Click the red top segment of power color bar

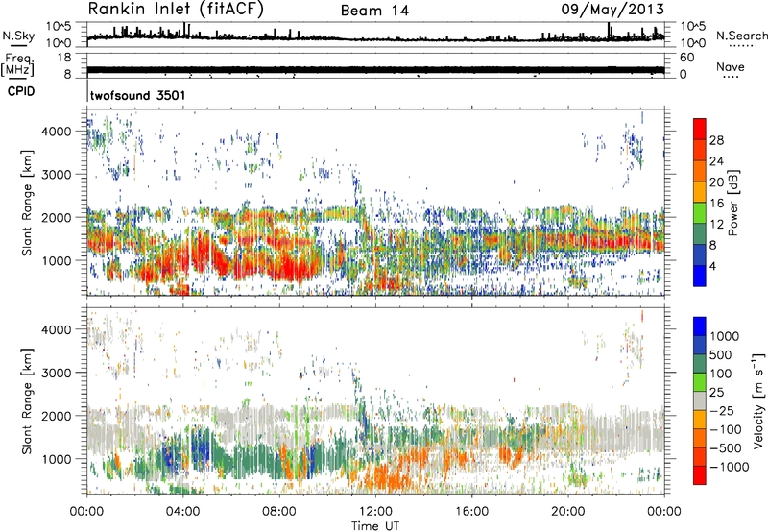(700, 130)
